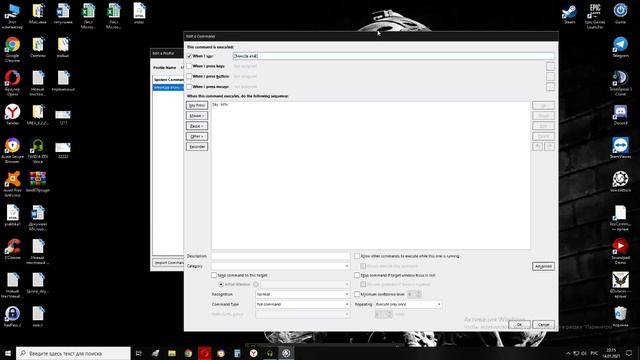This screenshot has width=640, height=360.
Task: Check 'Allow other commands to execute' option
Action: pos(357,256)
